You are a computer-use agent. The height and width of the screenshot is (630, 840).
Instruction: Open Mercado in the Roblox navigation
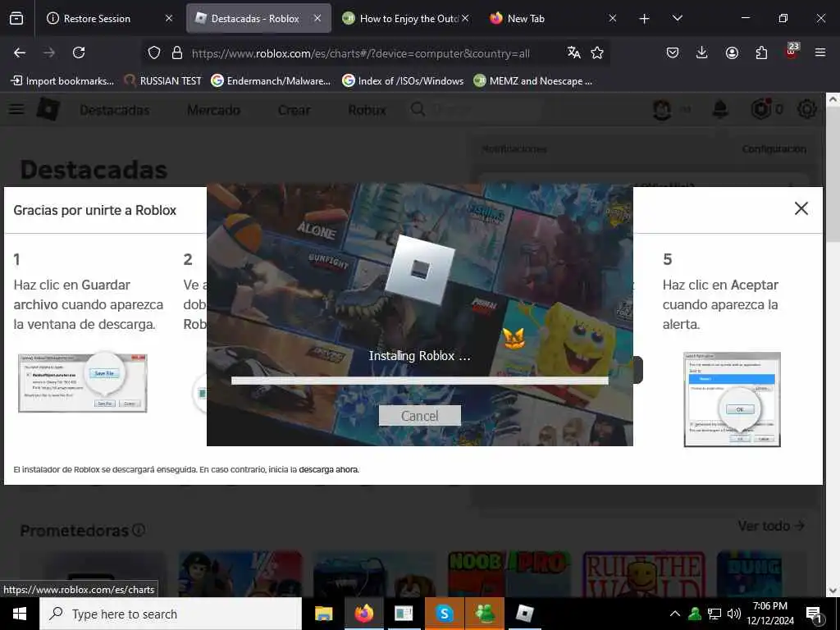click(x=214, y=110)
